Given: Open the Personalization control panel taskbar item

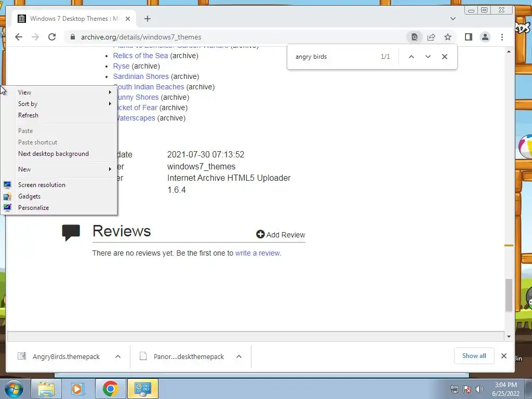Looking at the screenshot, I should pos(142,389).
